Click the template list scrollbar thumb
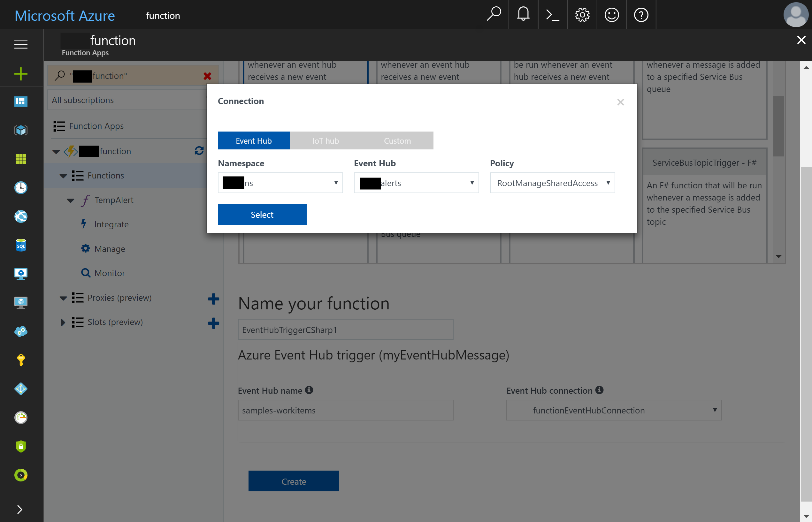812x522 pixels. 778,126
